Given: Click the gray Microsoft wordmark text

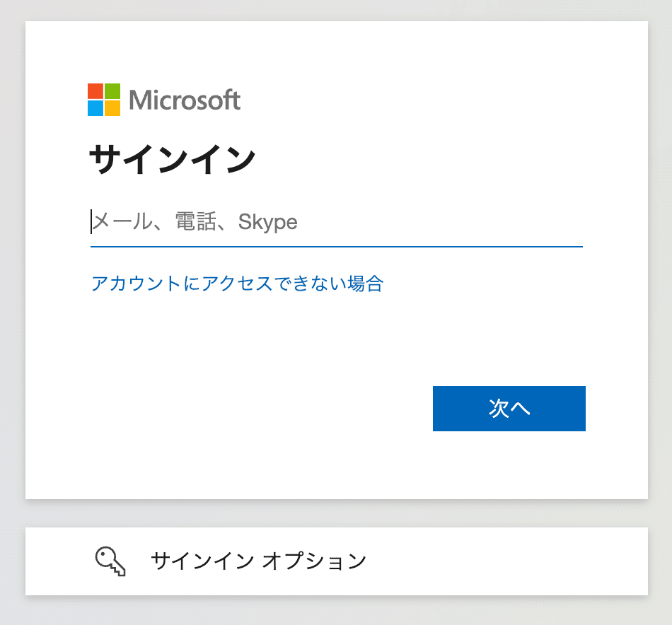Looking at the screenshot, I should tap(185, 100).
